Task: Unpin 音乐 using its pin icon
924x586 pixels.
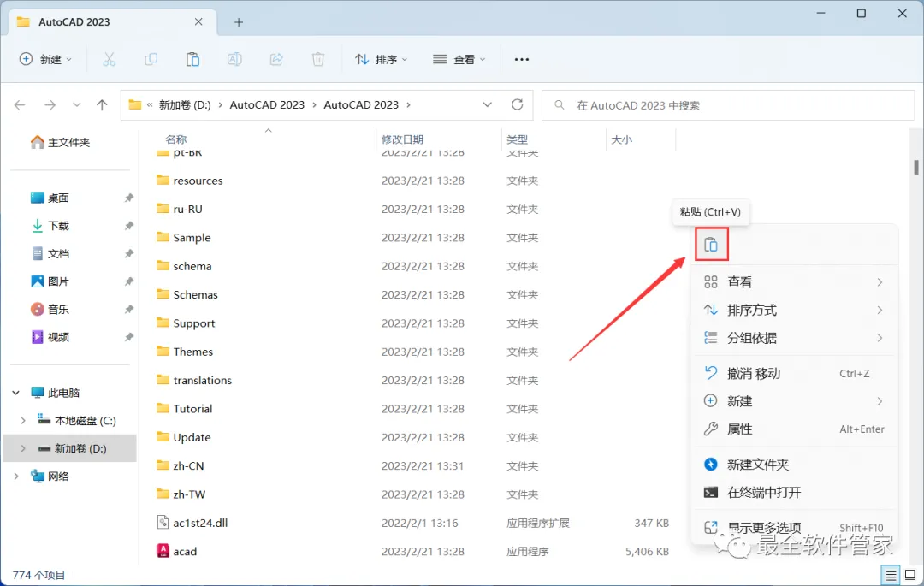Action: pos(128,309)
